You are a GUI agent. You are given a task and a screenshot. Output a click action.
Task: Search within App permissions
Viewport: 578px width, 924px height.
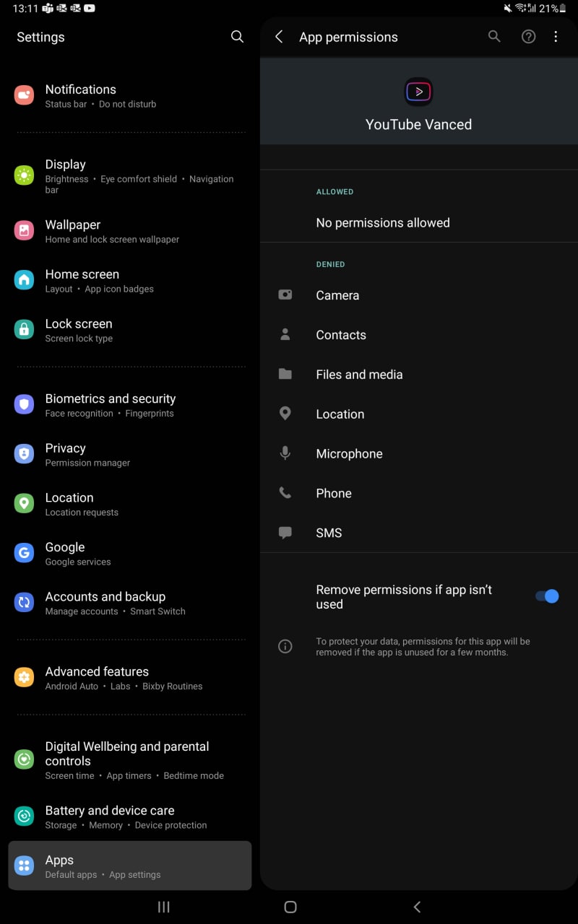(x=494, y=37)
